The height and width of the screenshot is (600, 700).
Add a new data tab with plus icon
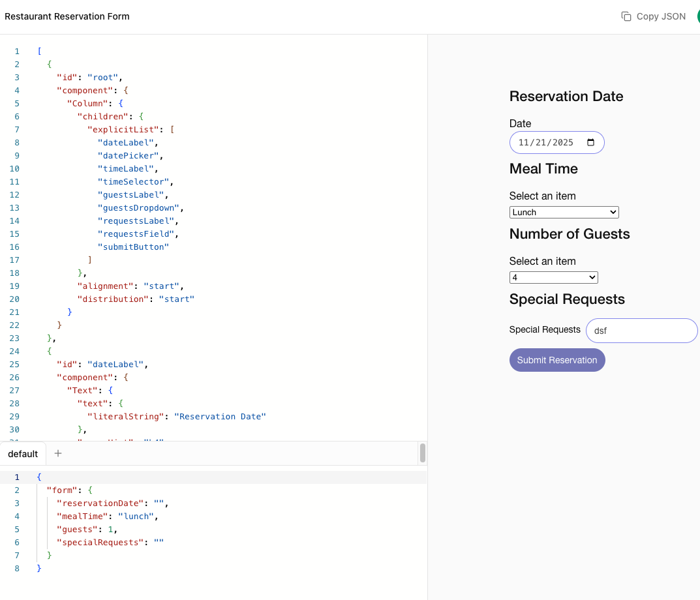click(58, 453)
